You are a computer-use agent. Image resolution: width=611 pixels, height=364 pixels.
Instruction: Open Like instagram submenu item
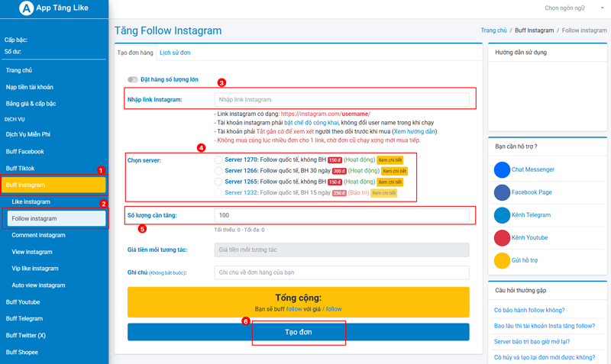tap(31, 201)
